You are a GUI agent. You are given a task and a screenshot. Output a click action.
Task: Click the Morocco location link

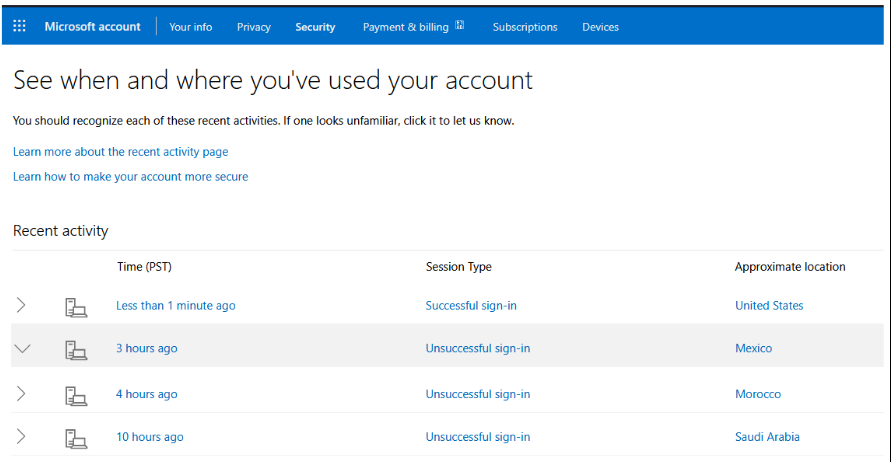(757, 394)
